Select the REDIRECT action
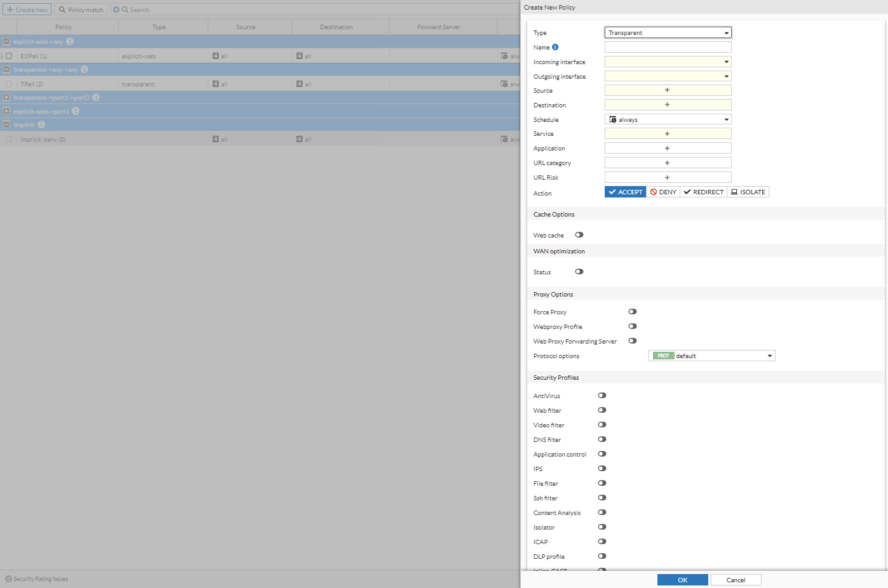The width and height of the screenshot is (888, 588). point(703,192)
